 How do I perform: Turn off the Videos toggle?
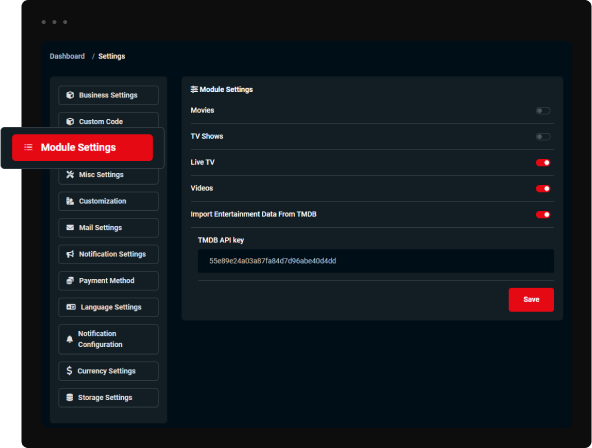pos(543,189)
